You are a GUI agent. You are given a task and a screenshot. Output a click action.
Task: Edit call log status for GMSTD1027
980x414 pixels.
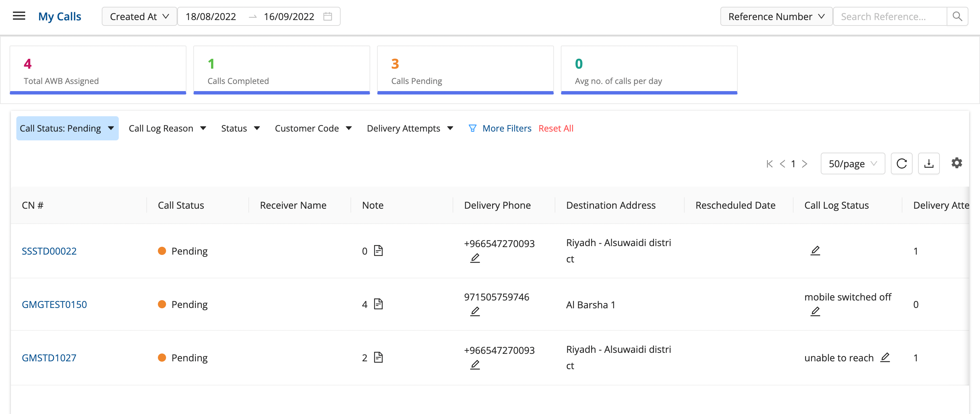[885, 357]
